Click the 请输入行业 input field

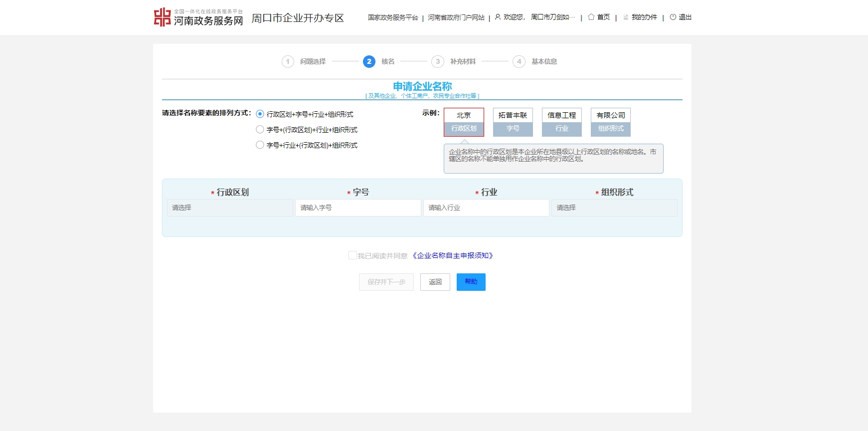[x=486, y=208]
